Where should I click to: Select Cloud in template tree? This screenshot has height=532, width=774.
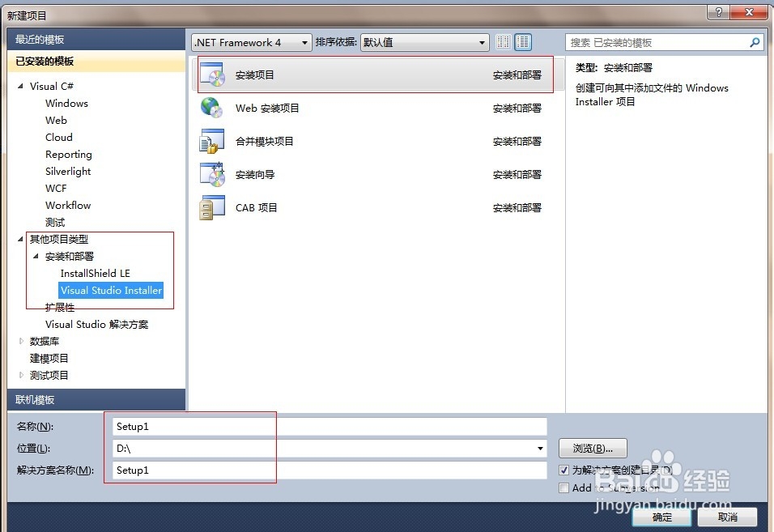(59, 137)
